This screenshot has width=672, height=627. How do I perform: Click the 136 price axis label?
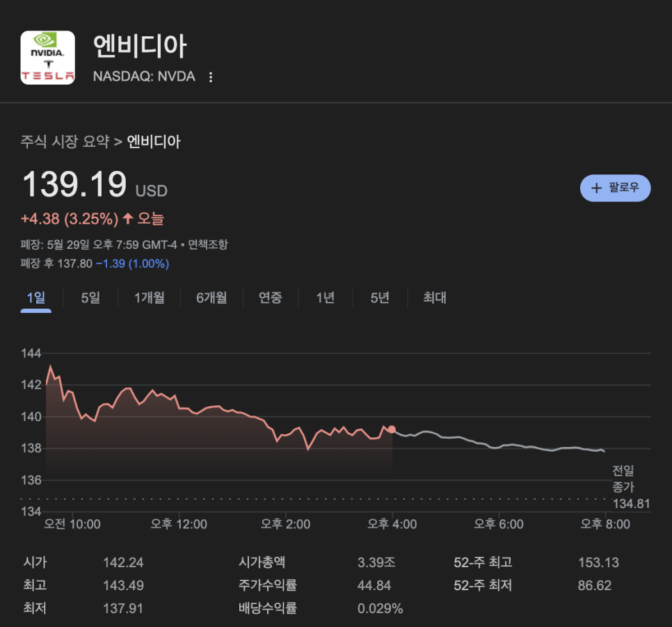click(x=31, y=480)
